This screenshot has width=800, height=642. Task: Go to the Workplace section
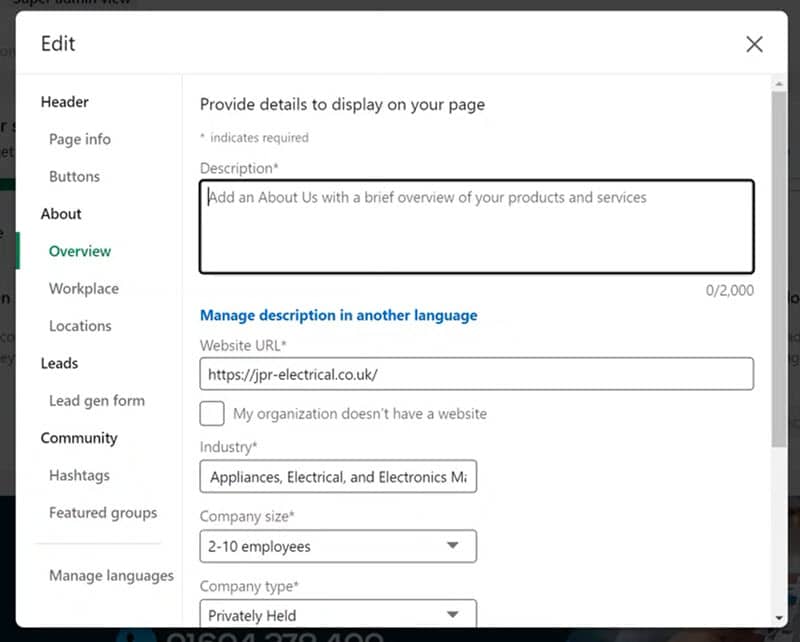pyautogui.click(x=84, y=288)
